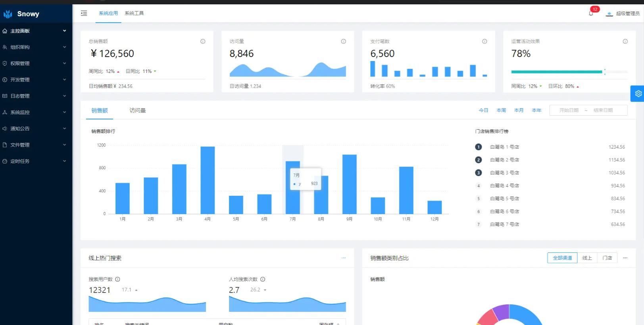The height and width of the screenshot is (325, 644).
Task: Click info icon on 总销售额 card
Action: point(203,41)
